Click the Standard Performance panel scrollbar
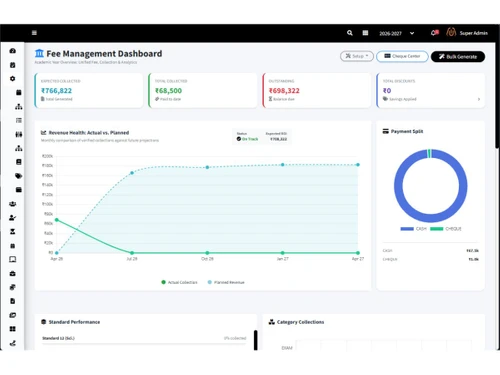500x375 pixels. pyautogui.click(x=256, y=340)
